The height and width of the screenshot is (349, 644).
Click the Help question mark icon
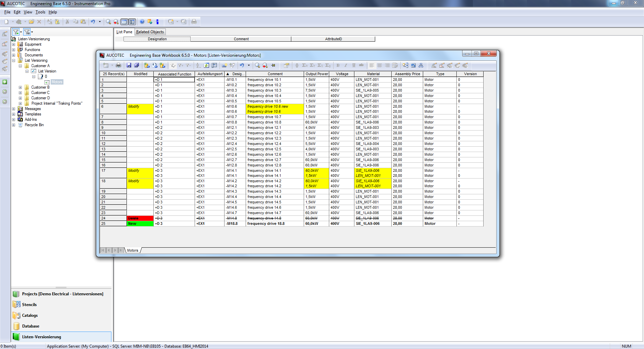click(x=142, y=22)
